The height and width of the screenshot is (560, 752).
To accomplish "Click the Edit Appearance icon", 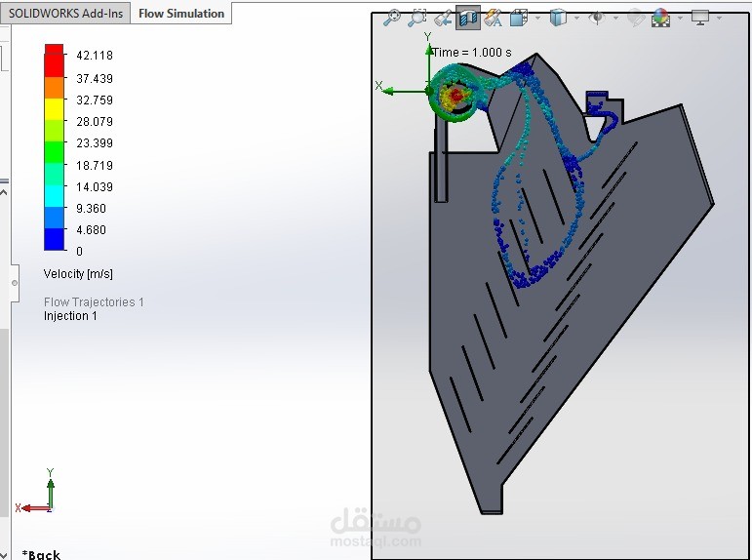I will coord(636,19).
